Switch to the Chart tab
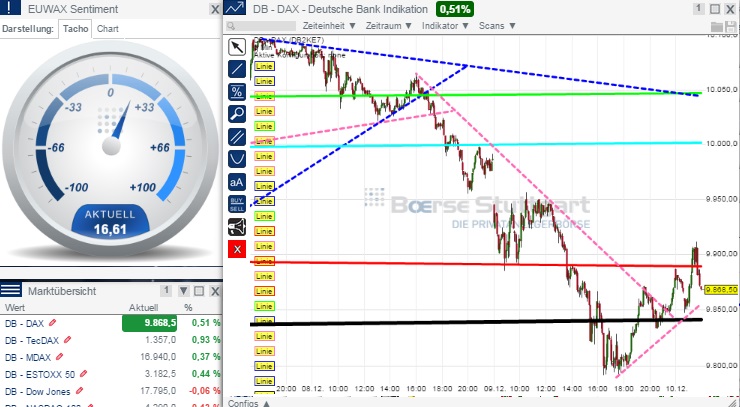Screen dimensions: 740x407 coord(108,29)
